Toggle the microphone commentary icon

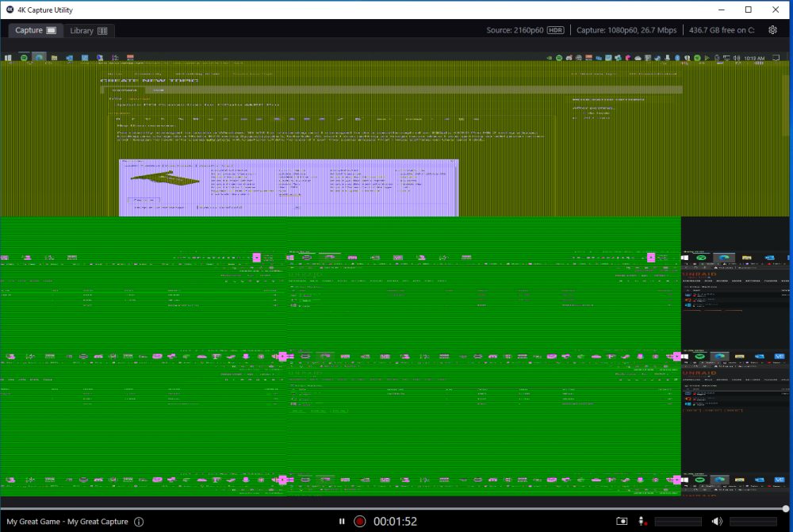[642, 522]
